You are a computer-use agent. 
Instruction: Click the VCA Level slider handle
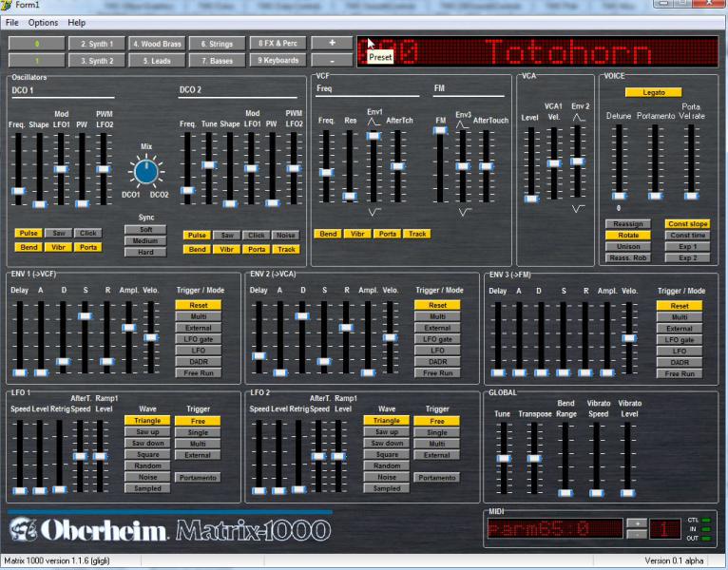(x=531, y=199)
